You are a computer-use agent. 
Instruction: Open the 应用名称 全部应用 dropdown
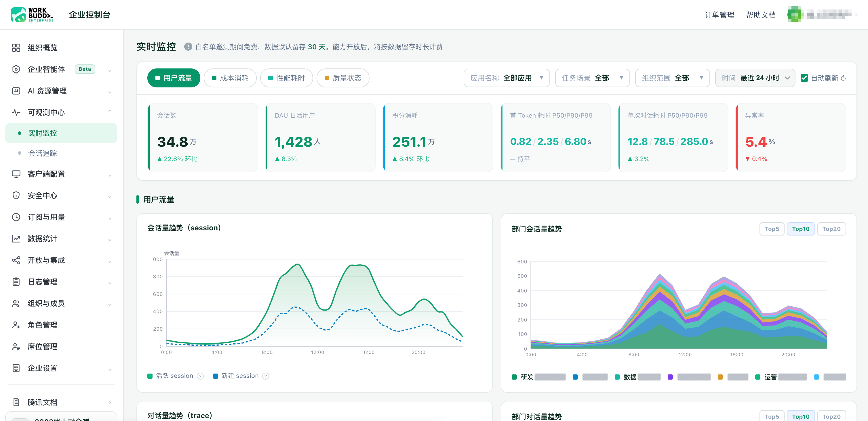(507, 78)
